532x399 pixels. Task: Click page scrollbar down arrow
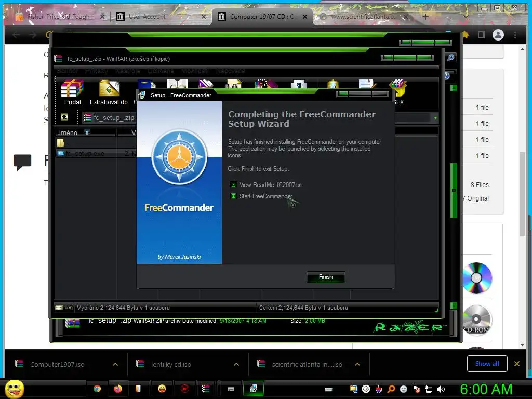[522, 345]
